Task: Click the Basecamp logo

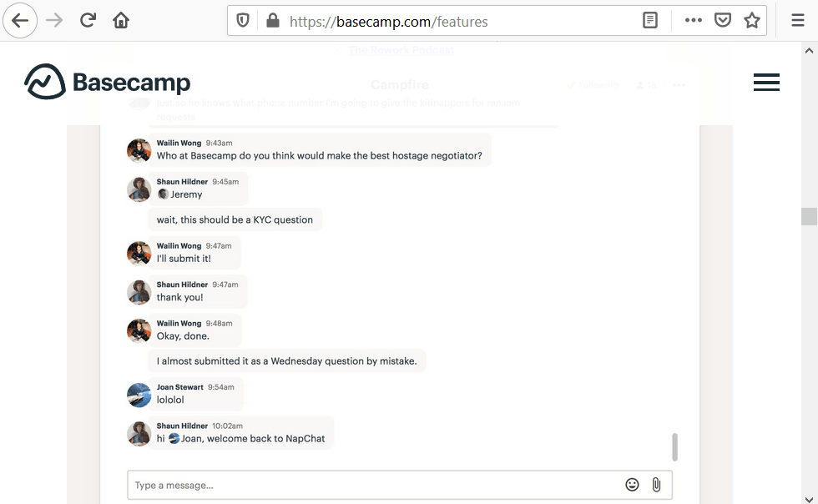Action: pos(107,83)
